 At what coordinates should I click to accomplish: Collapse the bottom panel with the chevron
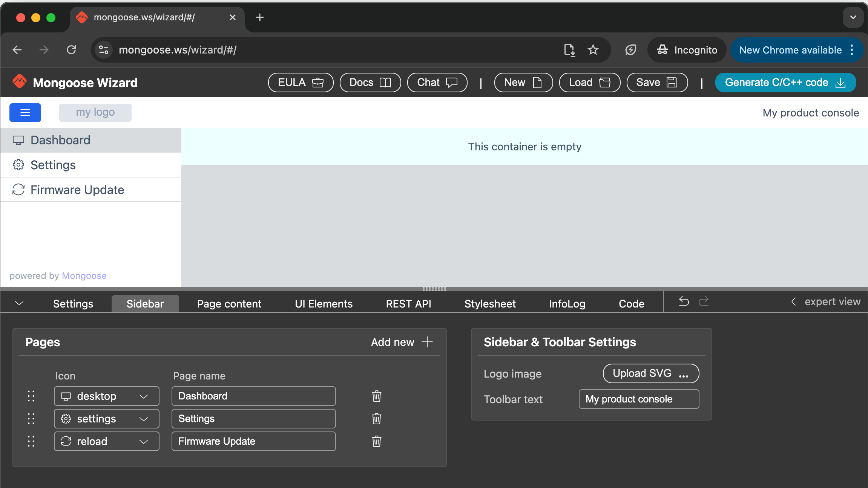pos(19,303)
